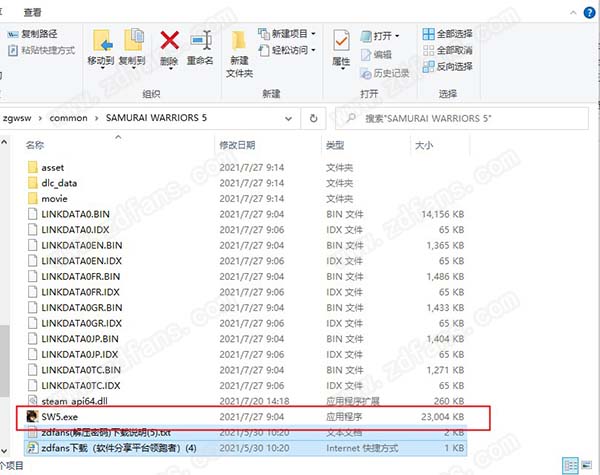The height and width of the screenshot is (475, 600).
Task: Create a new folder via ribbon icon
Action: (239, 41)
